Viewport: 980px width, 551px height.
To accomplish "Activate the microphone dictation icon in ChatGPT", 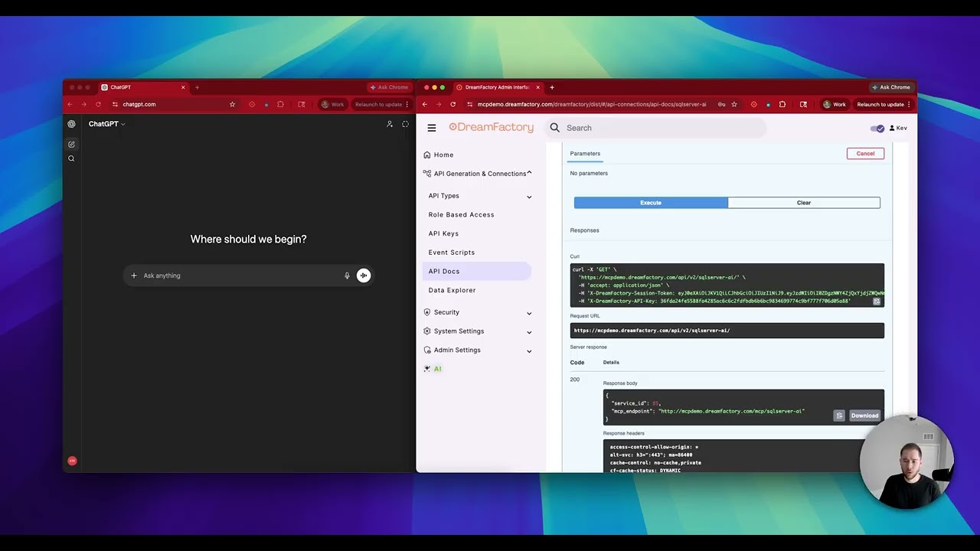I will click(347, 275).
